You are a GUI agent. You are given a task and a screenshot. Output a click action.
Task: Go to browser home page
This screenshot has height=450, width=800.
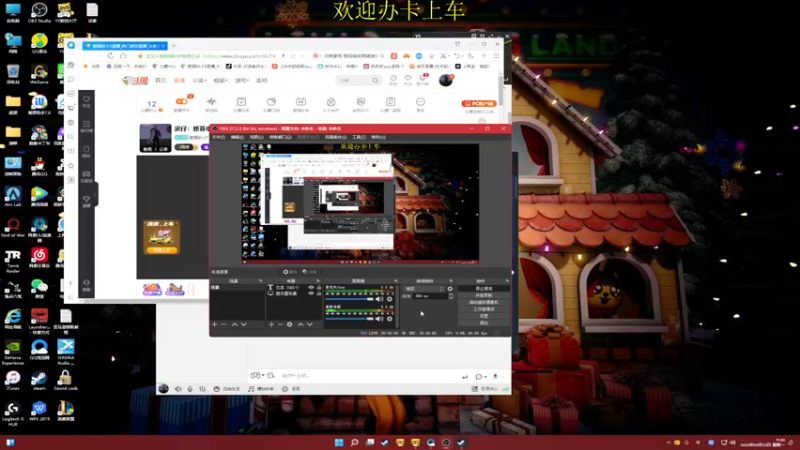123,56
